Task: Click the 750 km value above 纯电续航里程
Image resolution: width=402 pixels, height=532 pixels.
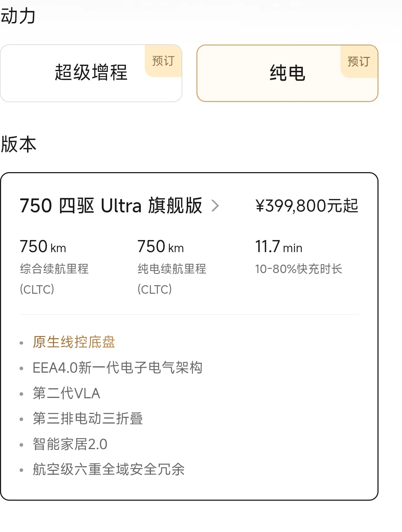Action: coord(160,247)
